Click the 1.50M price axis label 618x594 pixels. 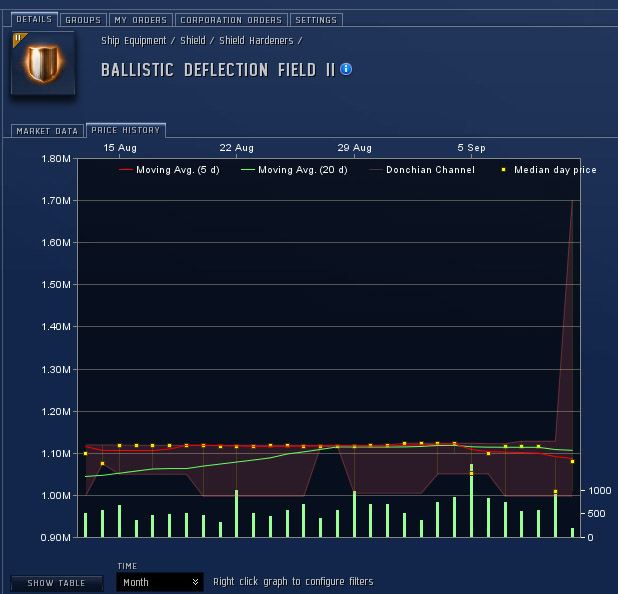click(x=56, y=285)
